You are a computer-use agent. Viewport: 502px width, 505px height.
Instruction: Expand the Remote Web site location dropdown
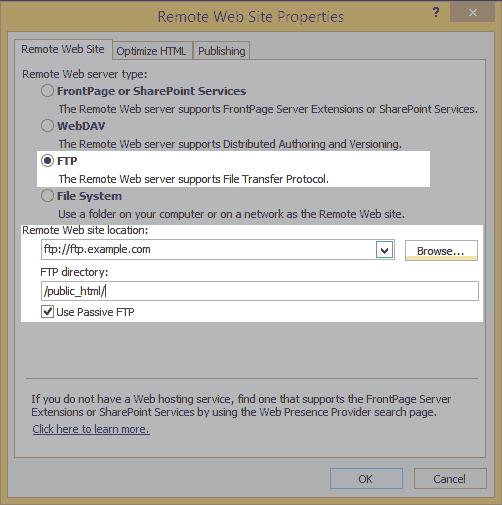coord(384,250)
